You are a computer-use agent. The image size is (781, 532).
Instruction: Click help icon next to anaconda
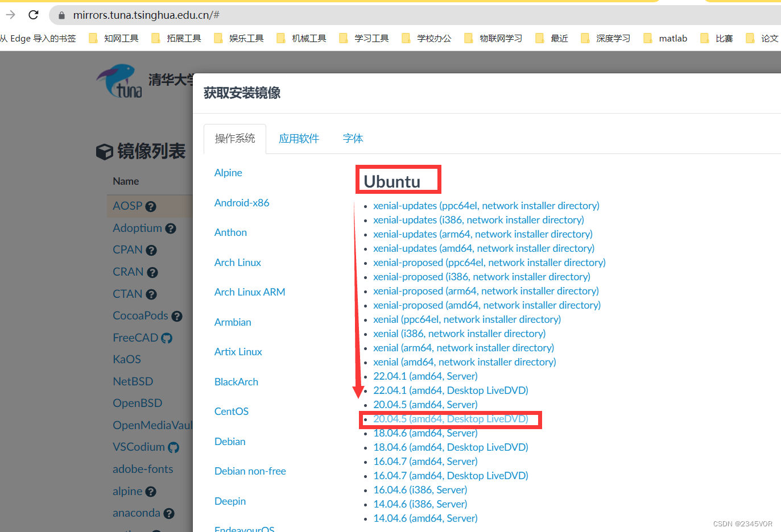point(169,513)
